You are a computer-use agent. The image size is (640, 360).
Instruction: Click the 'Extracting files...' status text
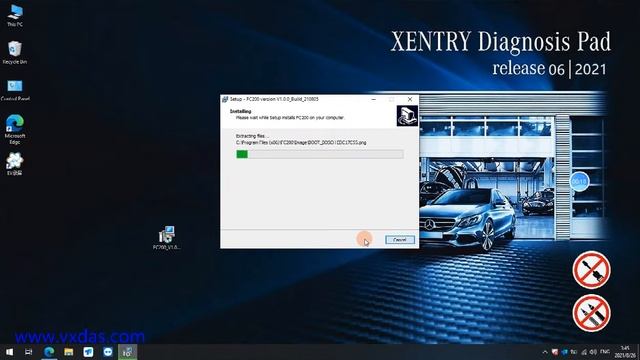253,136
